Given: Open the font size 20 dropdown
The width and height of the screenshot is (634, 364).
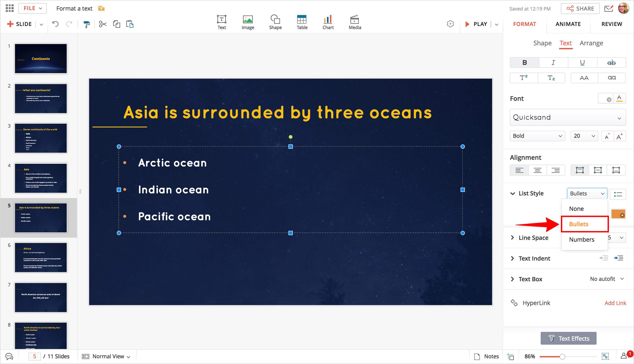Looking at the screenshot, I should pyautogui.click(x=584, y=136).
